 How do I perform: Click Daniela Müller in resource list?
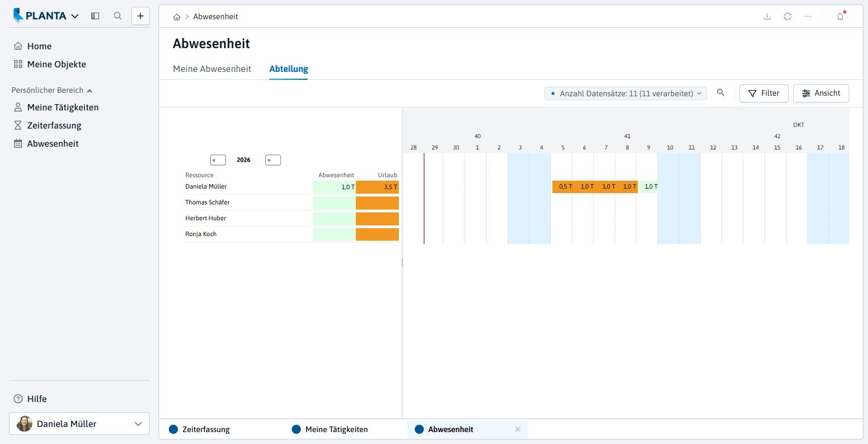206,186
